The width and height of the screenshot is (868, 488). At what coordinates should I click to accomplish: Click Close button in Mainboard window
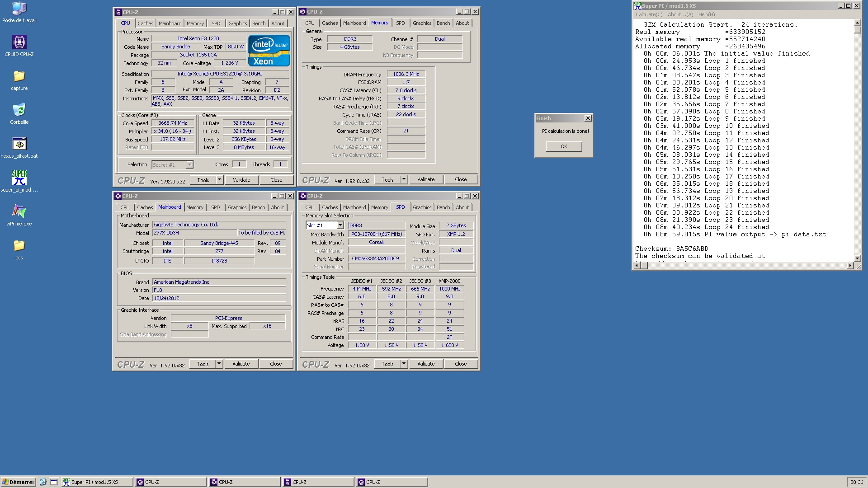point(276,364)
